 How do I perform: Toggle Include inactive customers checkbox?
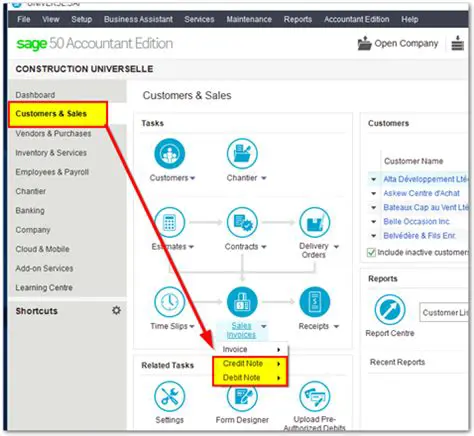(371, 252)
